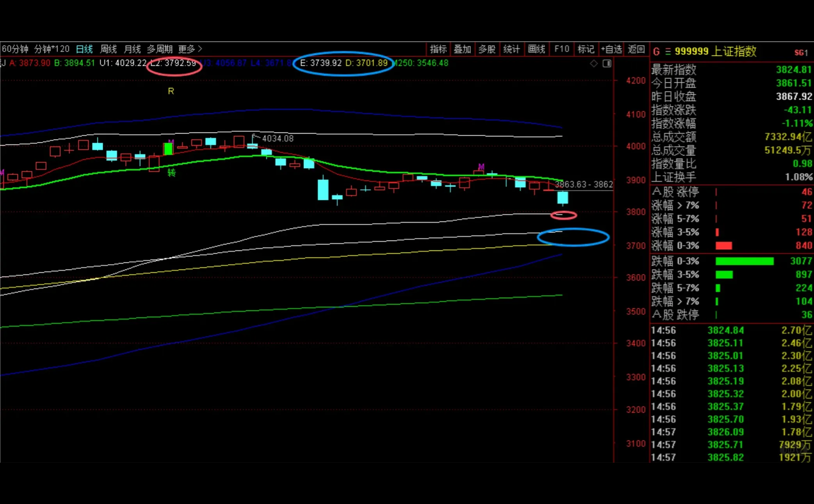Viewport: 814px width, 504px height.
Task: Select the 60分钟 period tab
Action: (x=15, y=49)
